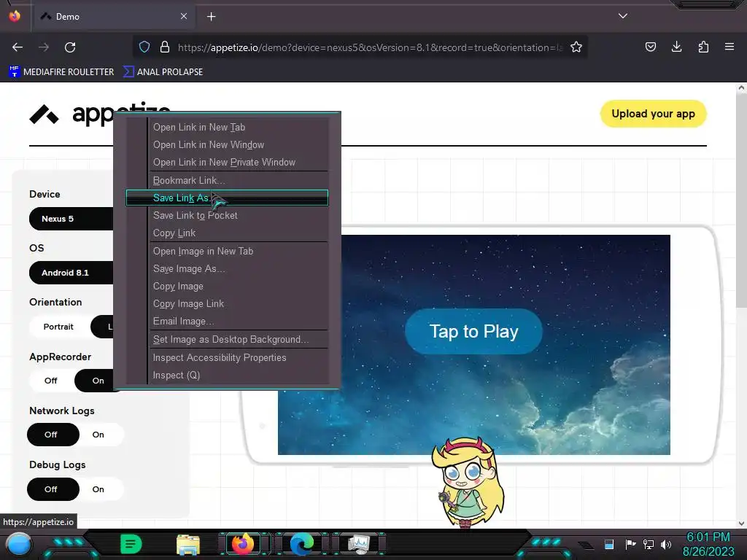Open the tracking protection shield
The width and height of the screenshot is (747, 560).
[x=144, y=47]
